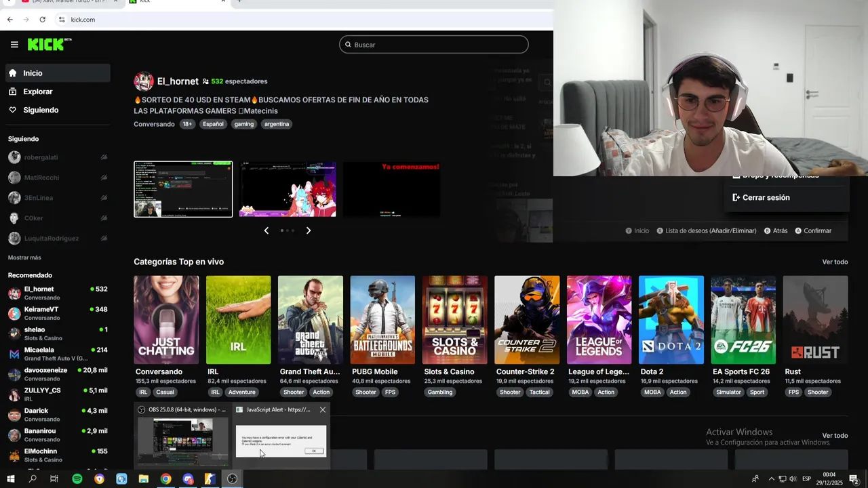
Task: Open Daarick recommended channel
Action: (58, 415)
